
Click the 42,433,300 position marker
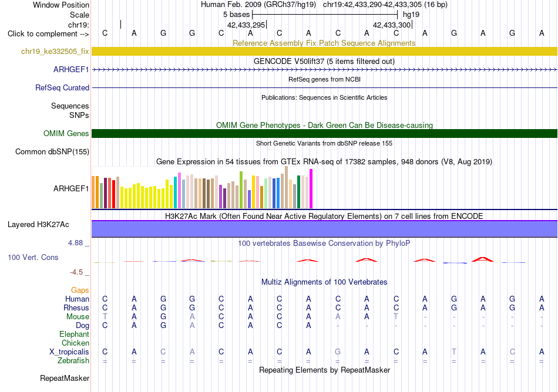pyautogui.click(x=392, y=25)
